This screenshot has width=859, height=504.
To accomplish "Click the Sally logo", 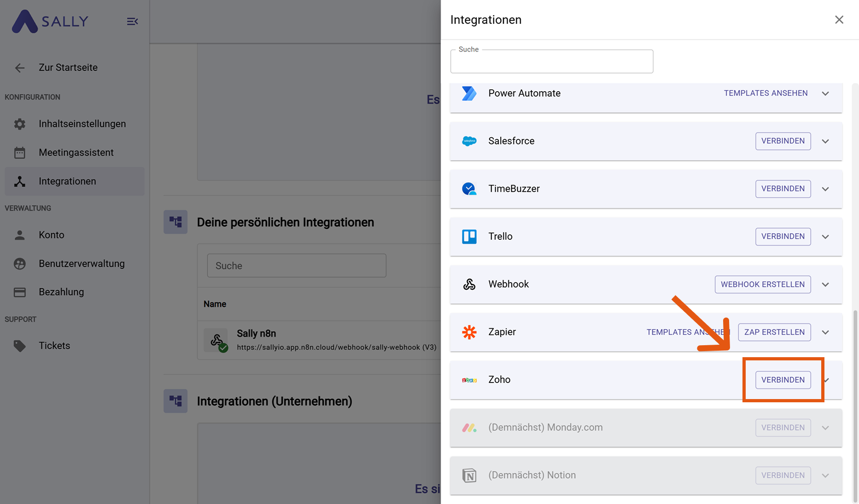I will coord(50,21).
